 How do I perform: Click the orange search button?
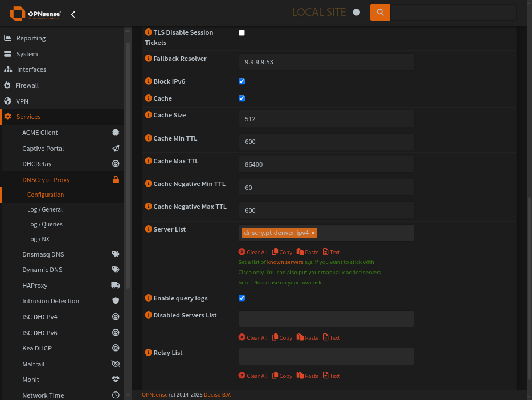[x=380, y=13]
